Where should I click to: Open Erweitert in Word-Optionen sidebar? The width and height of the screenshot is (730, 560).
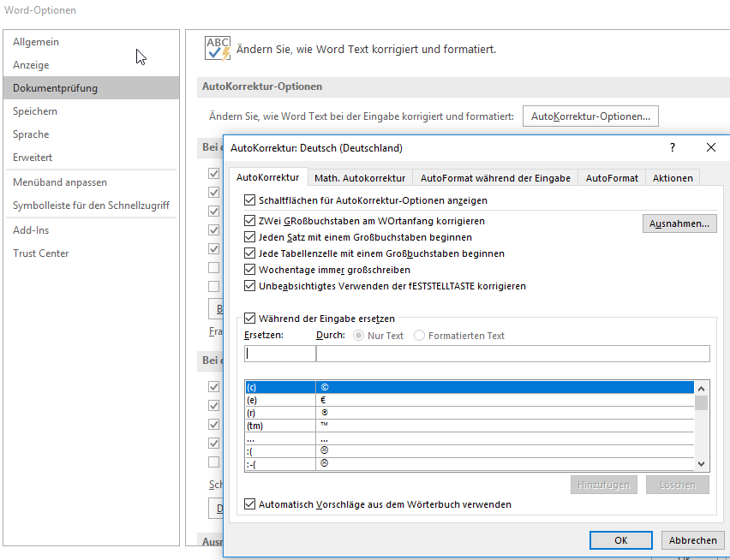91,158
